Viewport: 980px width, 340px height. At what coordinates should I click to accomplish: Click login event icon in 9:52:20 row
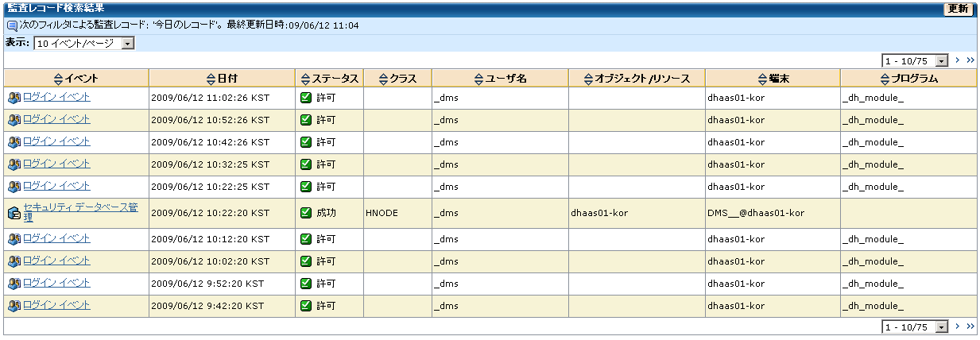[14, 284]
